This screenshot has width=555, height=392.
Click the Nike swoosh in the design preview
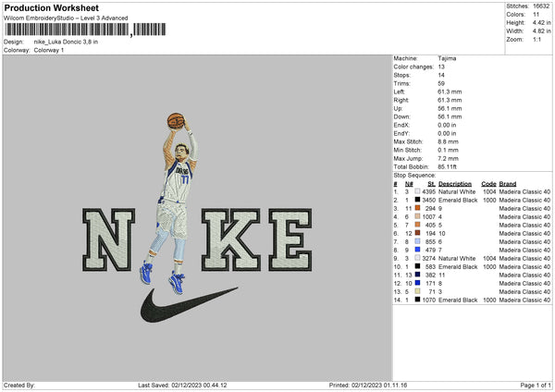pos(188,305)
